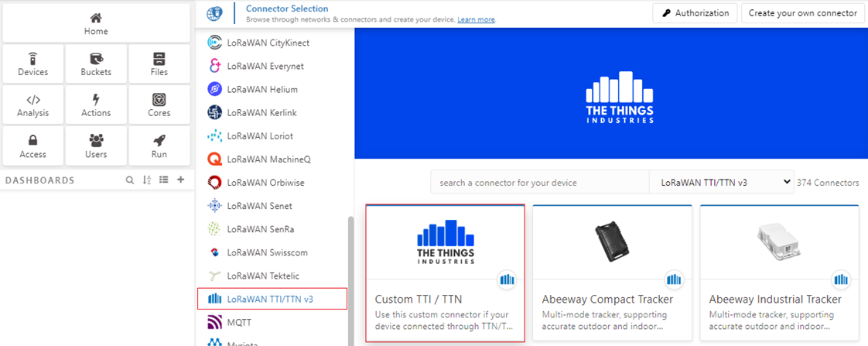This screenshot has height=346, width=868.
Task: Open the Users section
Action: 96,146
